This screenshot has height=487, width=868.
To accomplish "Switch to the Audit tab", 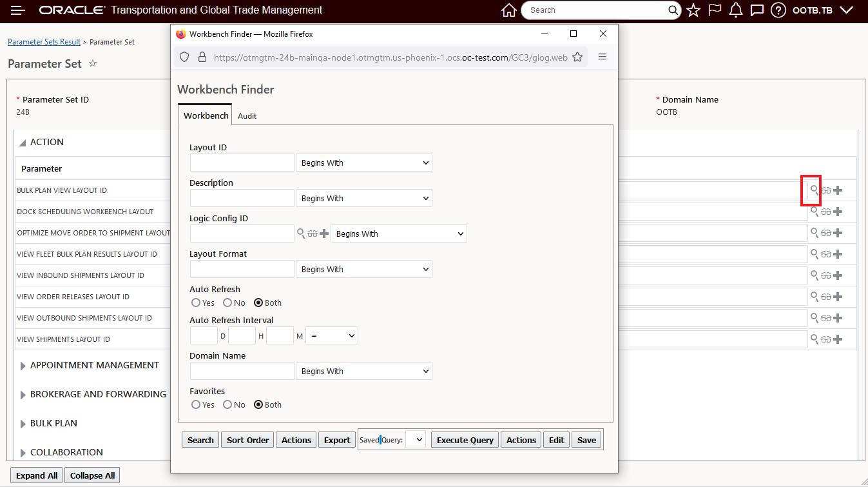I will [x=247, y=116].
